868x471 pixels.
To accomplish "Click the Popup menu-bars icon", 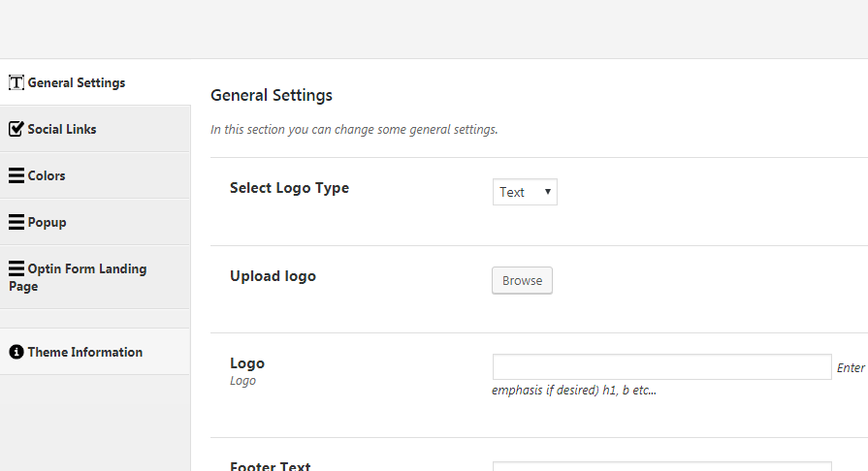I will pyautogui.click(x=16, y=222).
